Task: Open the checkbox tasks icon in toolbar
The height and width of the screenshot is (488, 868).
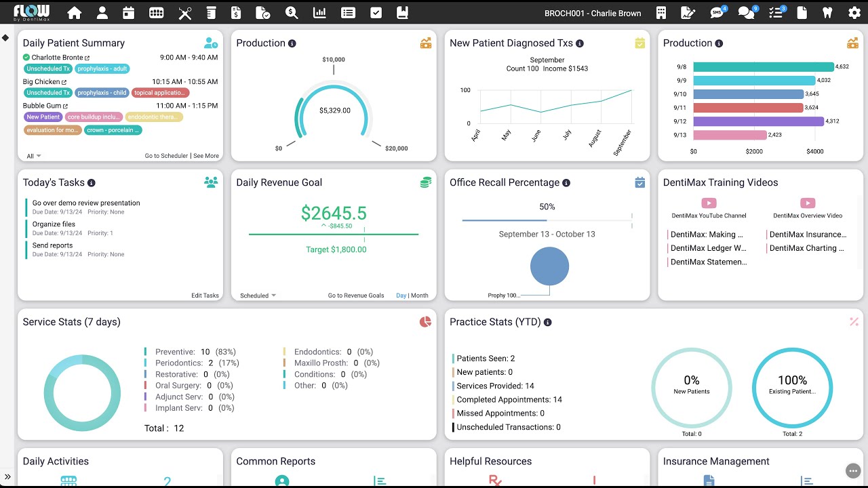Action: (376, 13)
